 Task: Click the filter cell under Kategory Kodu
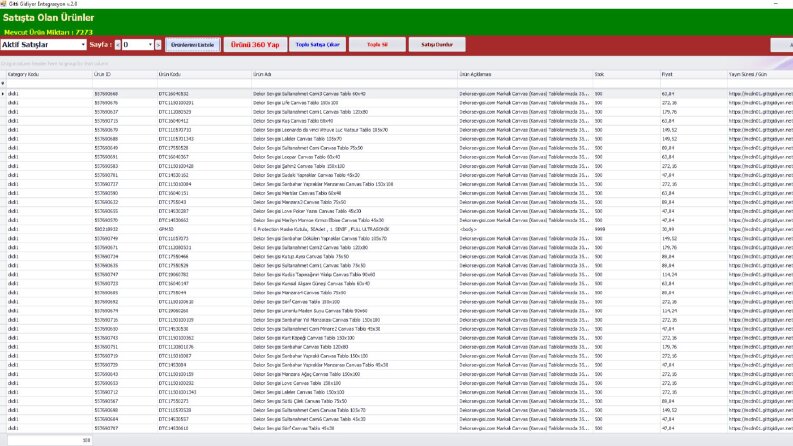[49, 83]
